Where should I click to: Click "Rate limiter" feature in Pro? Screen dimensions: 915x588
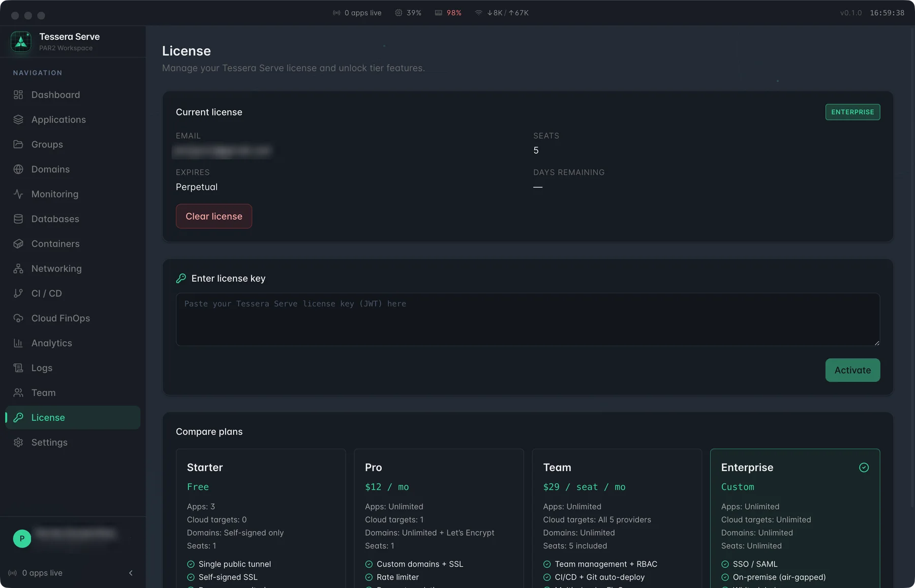click(398, 577)
